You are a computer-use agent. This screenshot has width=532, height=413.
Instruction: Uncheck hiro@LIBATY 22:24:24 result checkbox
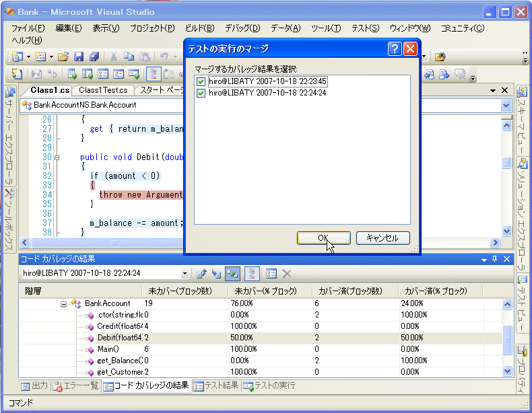(201, 93)
